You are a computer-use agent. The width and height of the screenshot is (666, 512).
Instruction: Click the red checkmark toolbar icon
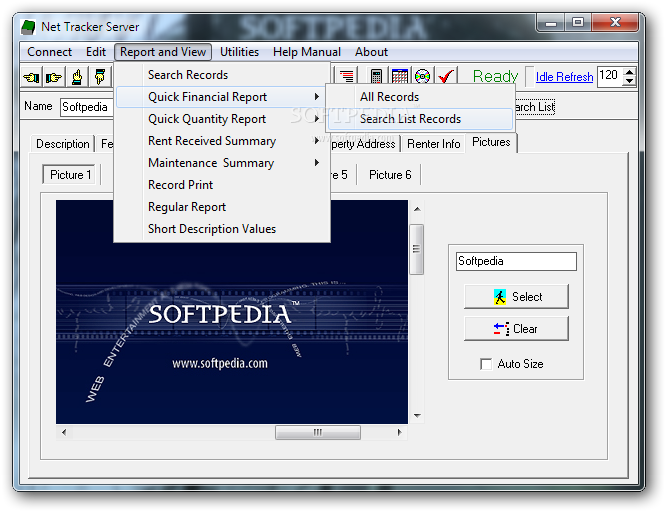[446, 76]
